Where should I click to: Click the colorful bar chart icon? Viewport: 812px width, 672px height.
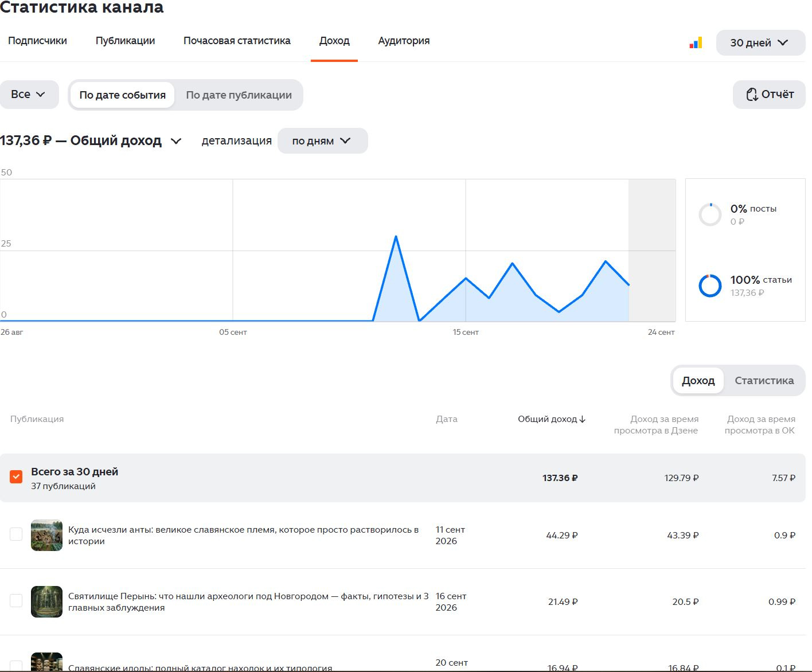point(696,43)
